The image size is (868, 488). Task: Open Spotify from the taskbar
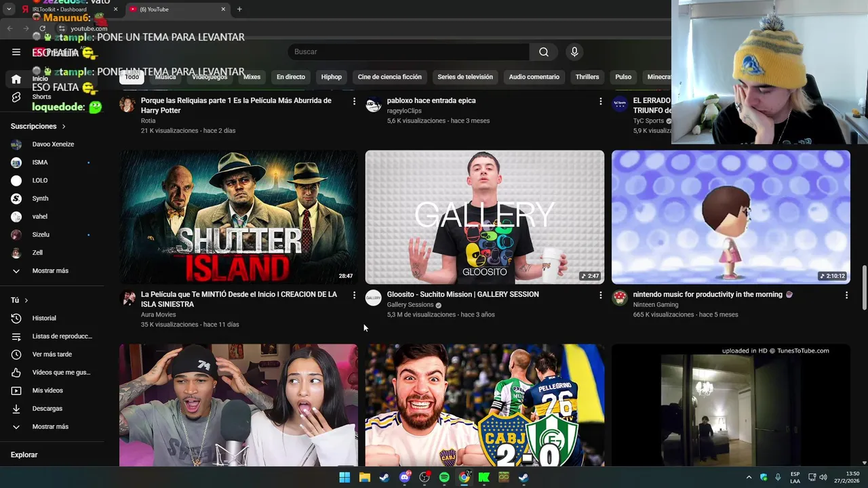444,477
